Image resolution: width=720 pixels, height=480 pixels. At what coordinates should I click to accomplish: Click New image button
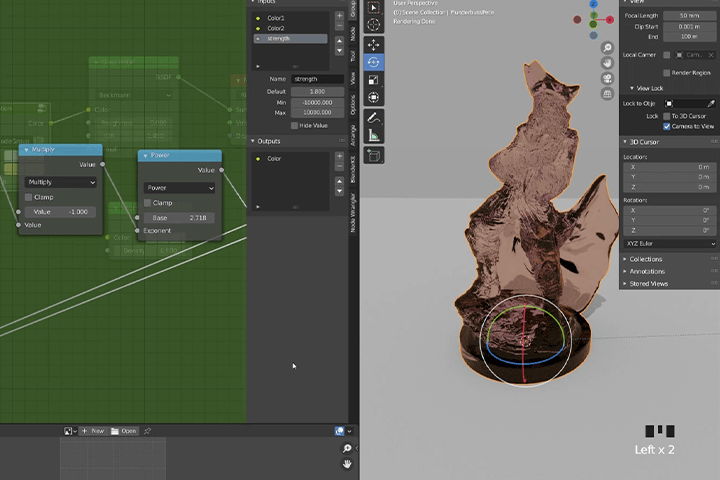(x=93, y=431)
